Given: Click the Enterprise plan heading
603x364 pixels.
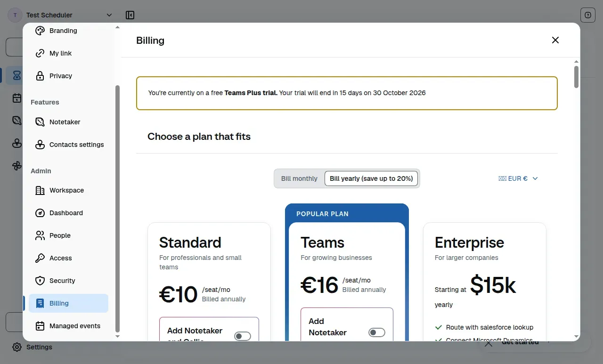Looking at the screenshot, I should [x=469, y=243].
